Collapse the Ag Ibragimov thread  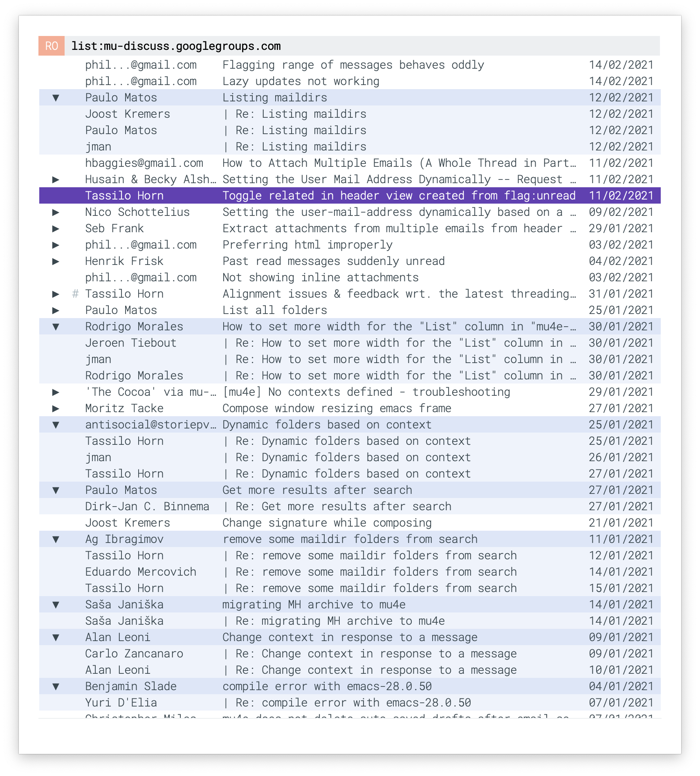coord(56,539)
